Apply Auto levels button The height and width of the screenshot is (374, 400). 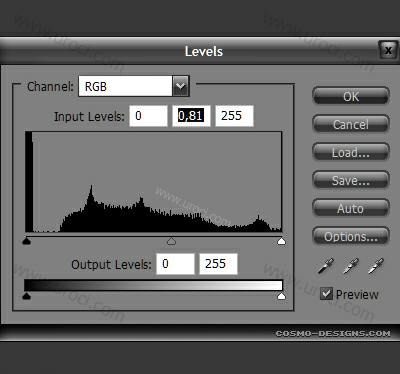[351, 208]
